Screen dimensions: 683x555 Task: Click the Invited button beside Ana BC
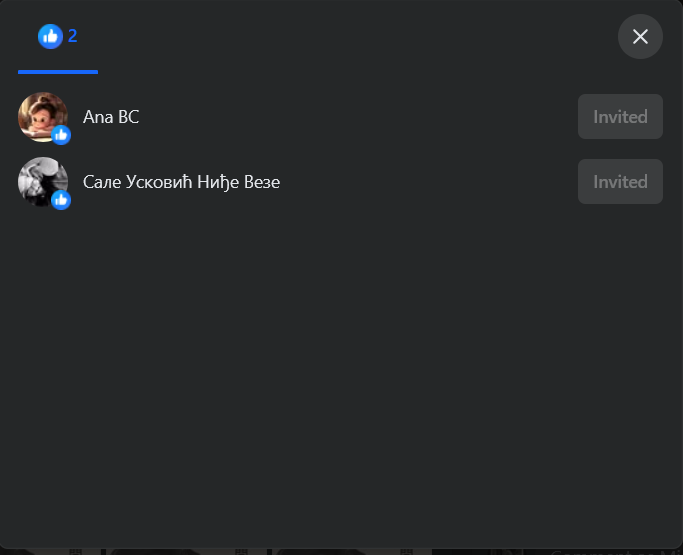[x=620, y=117]
